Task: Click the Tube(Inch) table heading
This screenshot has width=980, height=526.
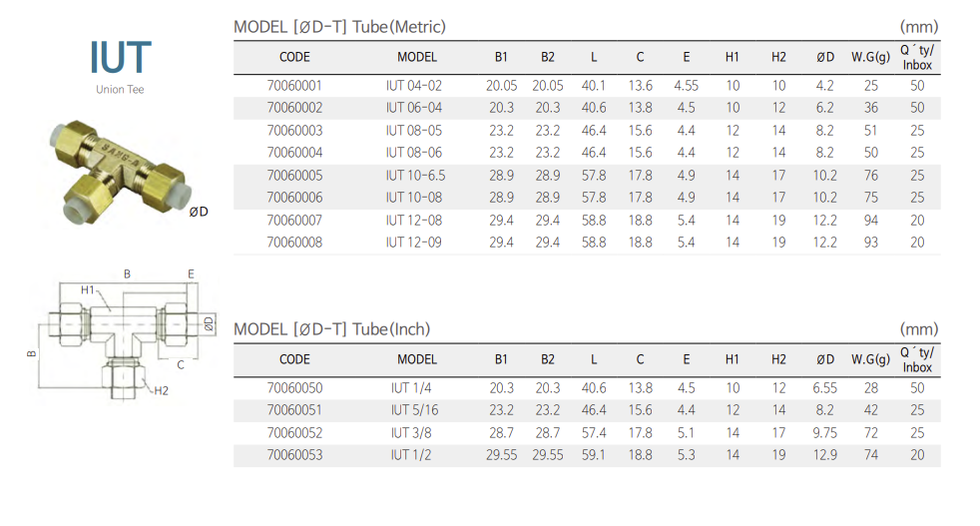Action: [x=331, y=329]
